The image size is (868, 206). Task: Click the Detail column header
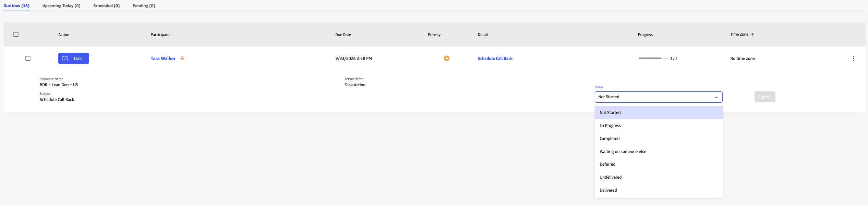[x=483, y=35]
